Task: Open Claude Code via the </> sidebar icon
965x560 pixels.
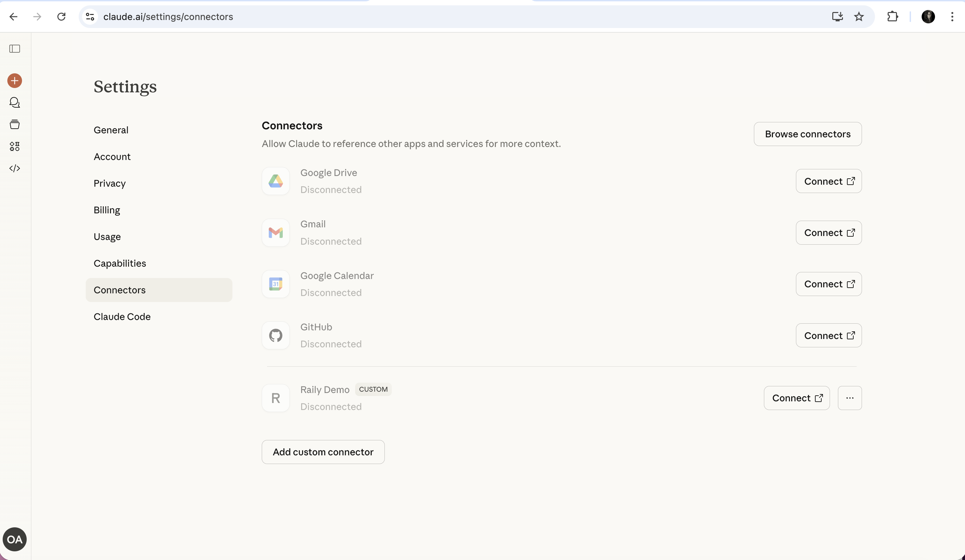Action: [15, 168]
